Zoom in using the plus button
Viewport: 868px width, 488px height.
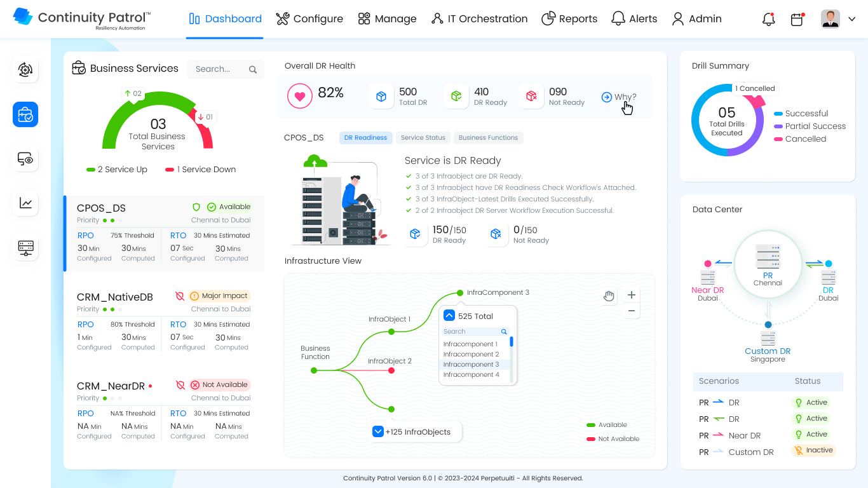click(x=631, y=295)
